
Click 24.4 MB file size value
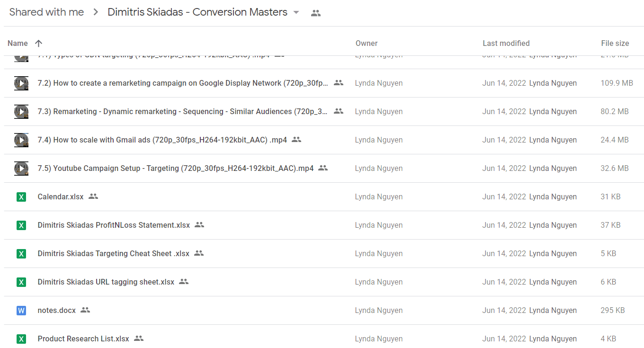pos(615,140)
